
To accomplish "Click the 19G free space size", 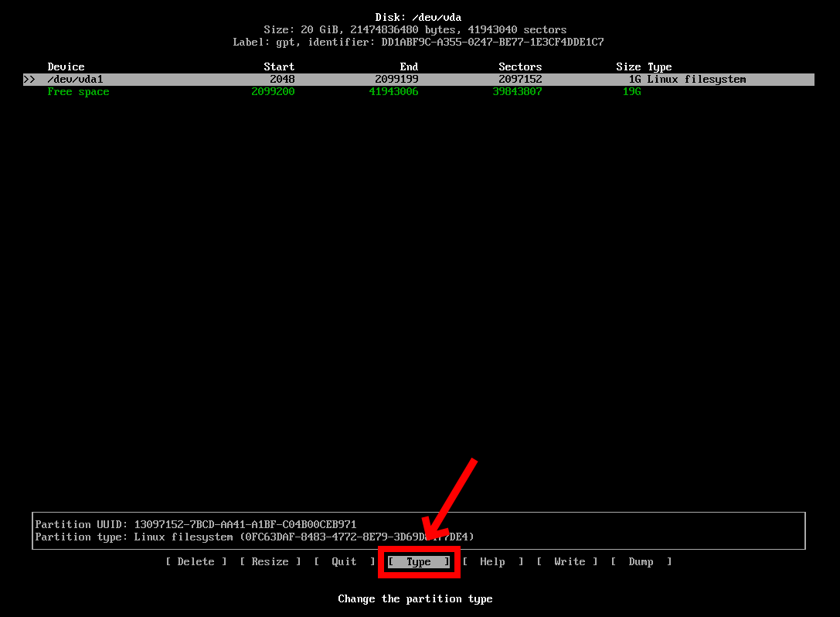I will click(x=632, y=92).
